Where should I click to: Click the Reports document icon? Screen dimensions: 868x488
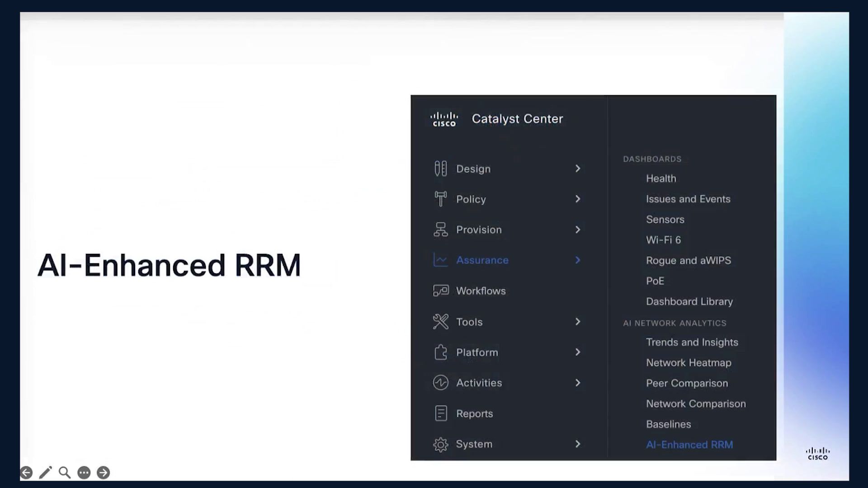tap(441, 413)
